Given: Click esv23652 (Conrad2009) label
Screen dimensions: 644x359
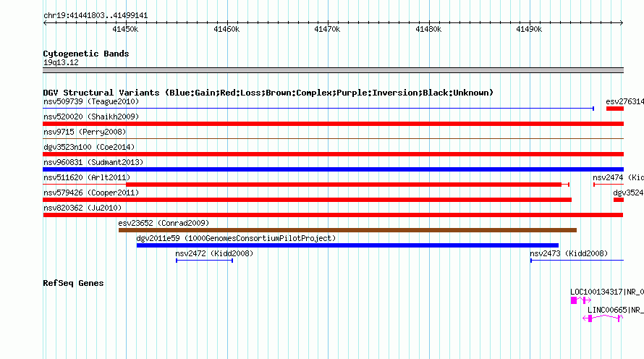Looking at the screenshot, I should tap(164, 223).
